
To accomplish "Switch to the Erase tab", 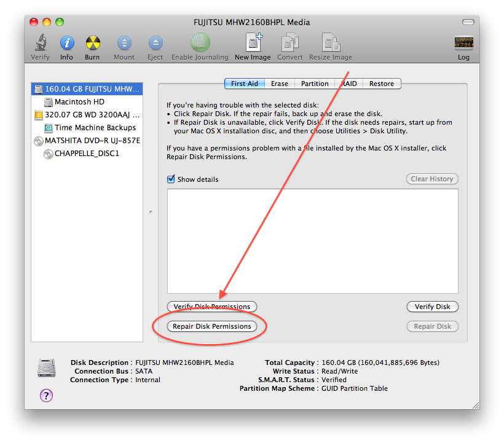I will click(x=279, y=84).
